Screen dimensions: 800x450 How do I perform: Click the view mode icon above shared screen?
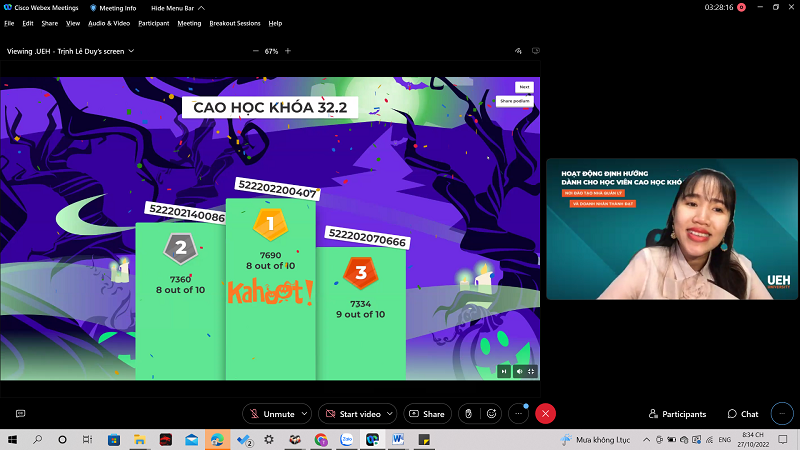536,51
